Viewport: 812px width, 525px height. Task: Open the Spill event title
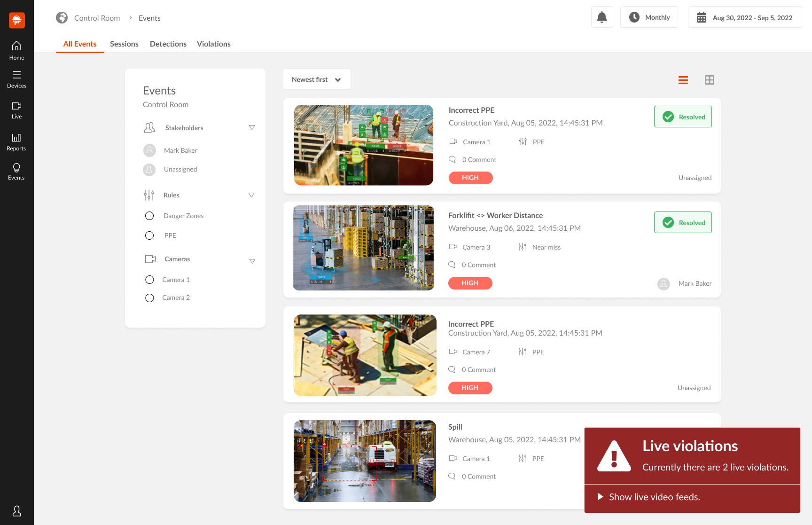click(x=455, y=427)
